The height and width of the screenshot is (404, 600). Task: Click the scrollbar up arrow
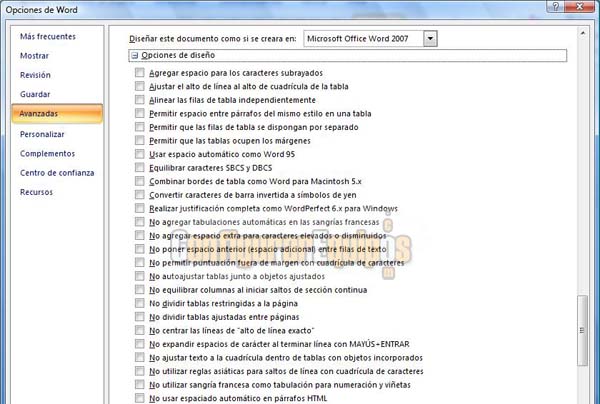point(582,33)
